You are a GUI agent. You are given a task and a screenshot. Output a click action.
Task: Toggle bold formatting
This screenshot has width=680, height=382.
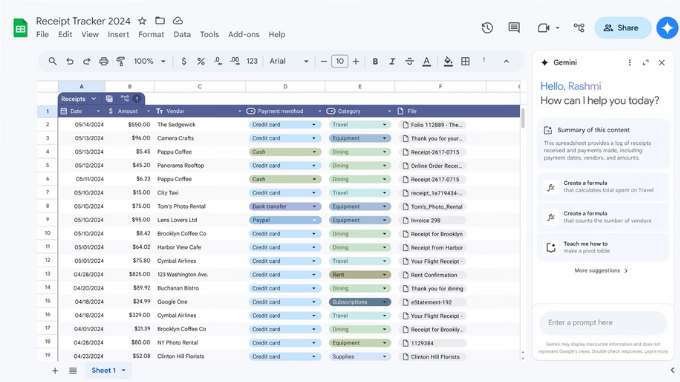375,62
